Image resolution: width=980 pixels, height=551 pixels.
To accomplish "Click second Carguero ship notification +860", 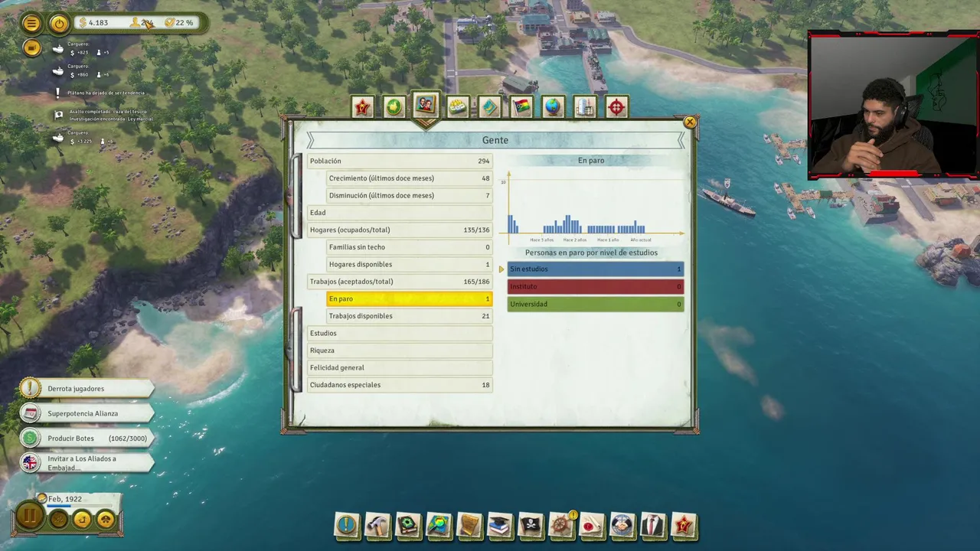I will tap(81, 70).
